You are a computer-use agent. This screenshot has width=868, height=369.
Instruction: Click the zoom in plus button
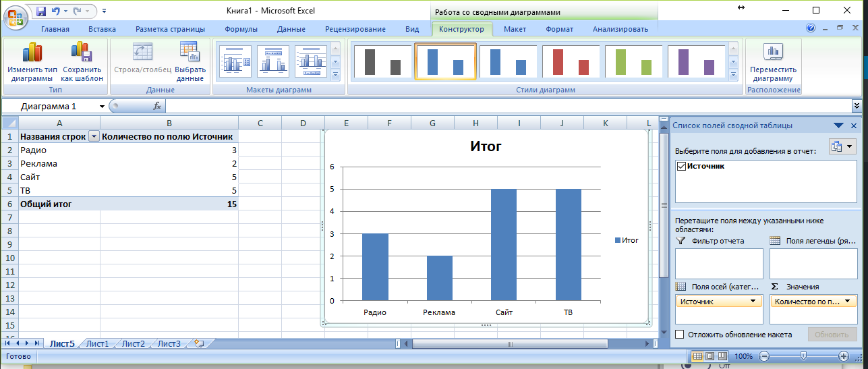pyautogui.click(x=843, y=356)
